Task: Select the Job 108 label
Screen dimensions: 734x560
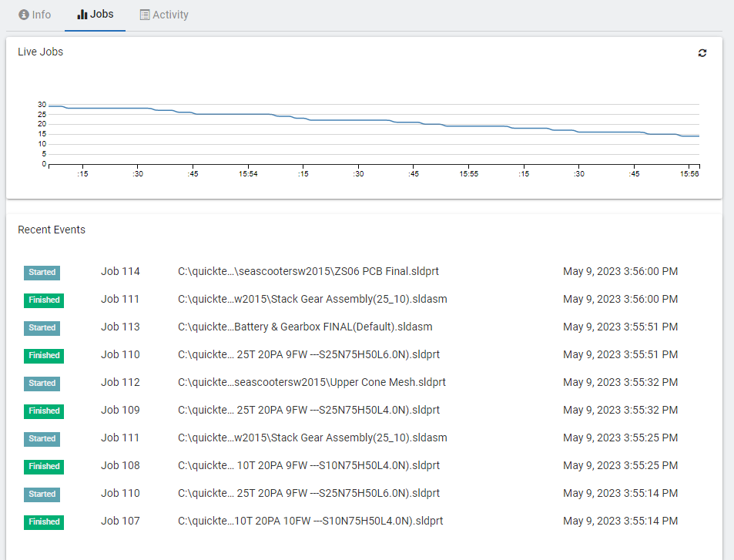Action: [x=120, y=465]
